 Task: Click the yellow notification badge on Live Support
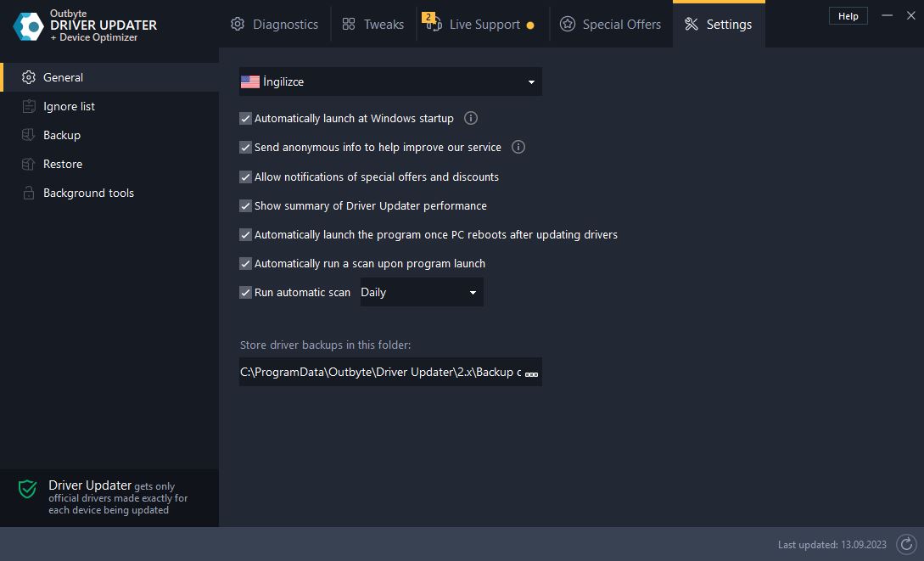pos(428,17)
